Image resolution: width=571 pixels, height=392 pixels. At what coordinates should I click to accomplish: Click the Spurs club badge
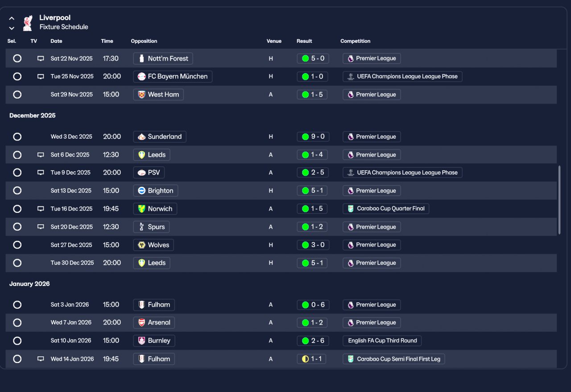[x=142, y=227]
